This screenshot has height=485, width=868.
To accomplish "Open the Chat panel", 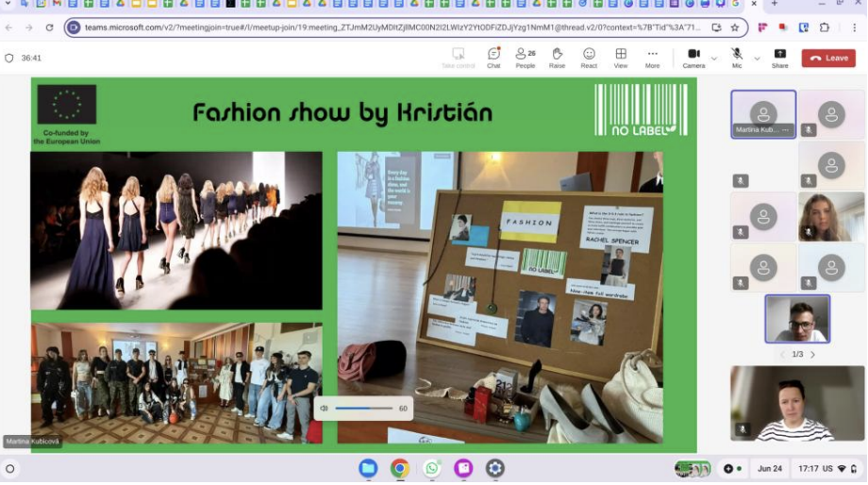I will click(x=493, y=58).
